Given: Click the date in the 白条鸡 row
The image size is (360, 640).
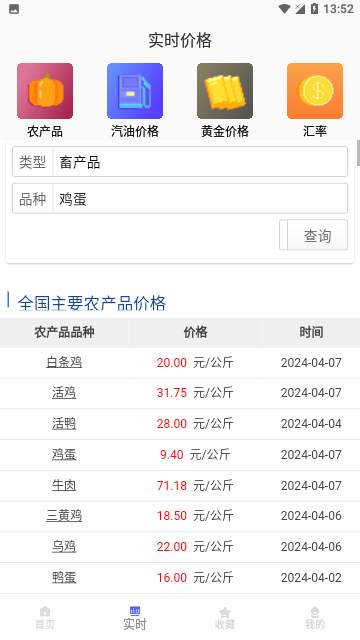Looking at the screenshot, I should (311, 362).
